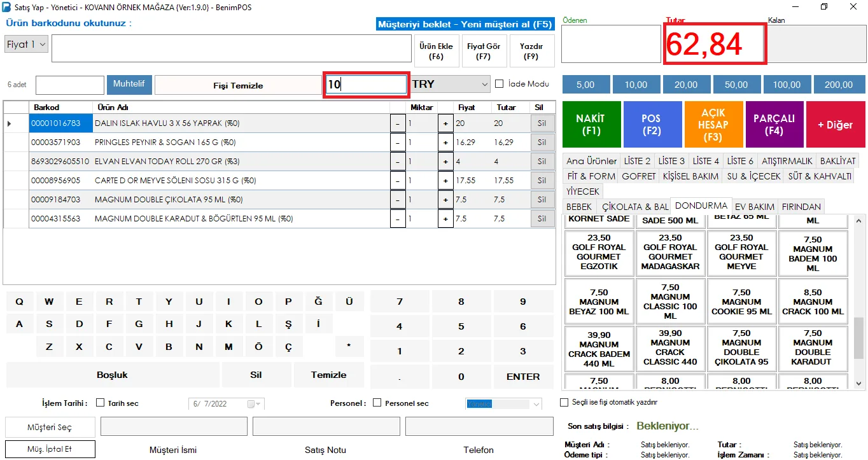The height and width of the screenshot is (460, 868).
Task: Delete ELVAN TODAY ROLL row with Sil
Action: [x=542, y=162]
